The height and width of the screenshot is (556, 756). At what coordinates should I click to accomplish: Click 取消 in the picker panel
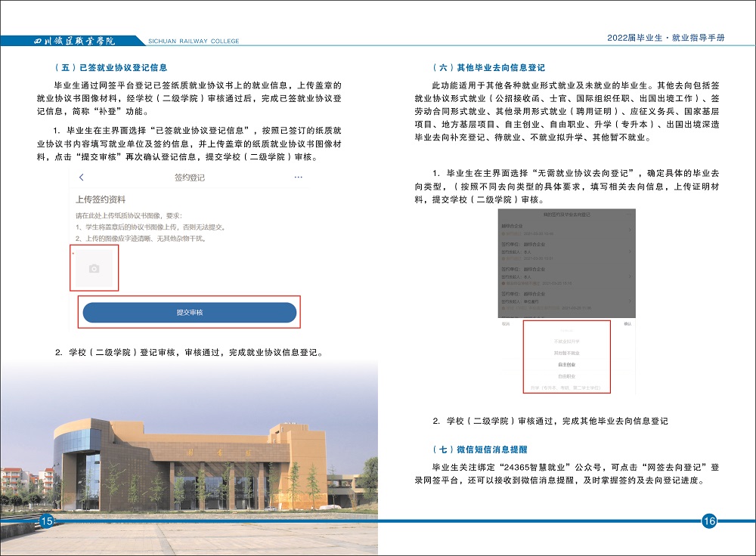[x=505, y=323]
